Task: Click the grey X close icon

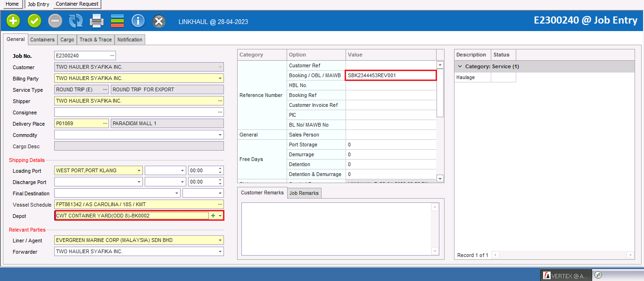Action: click(x=159, y=21)
